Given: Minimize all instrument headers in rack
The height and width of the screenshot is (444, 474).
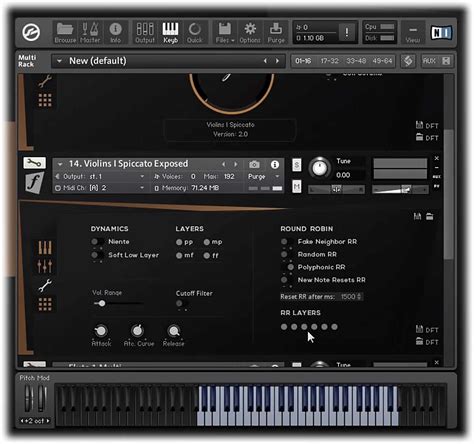Looking at the screenshot, I should tap(446, 61).
